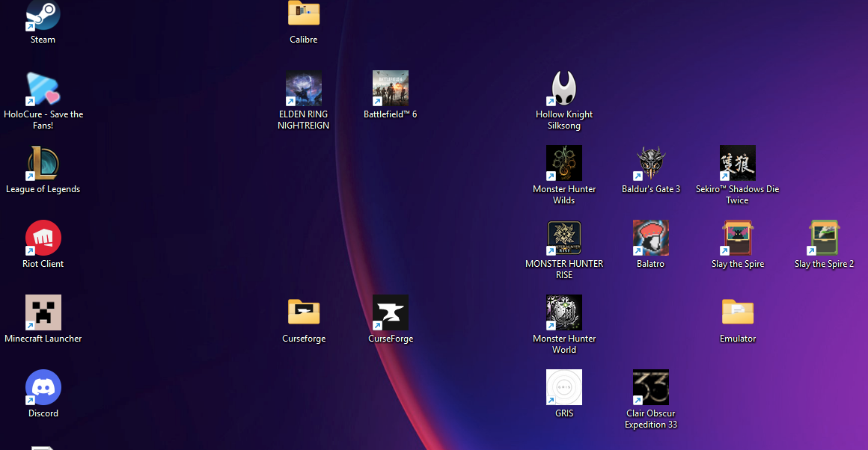Viewport: 868px width, 450px height.
Task: Click the Emulator folder icon
Action: coord(737,312)
